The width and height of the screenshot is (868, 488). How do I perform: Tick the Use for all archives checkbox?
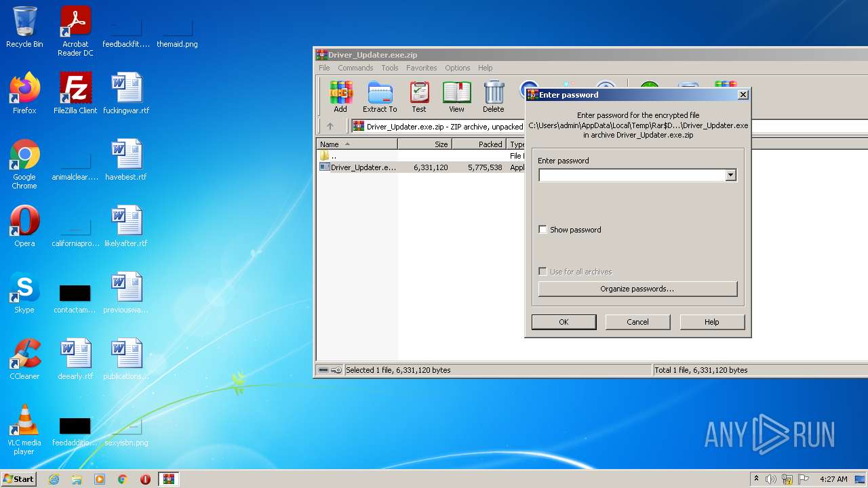542,272
